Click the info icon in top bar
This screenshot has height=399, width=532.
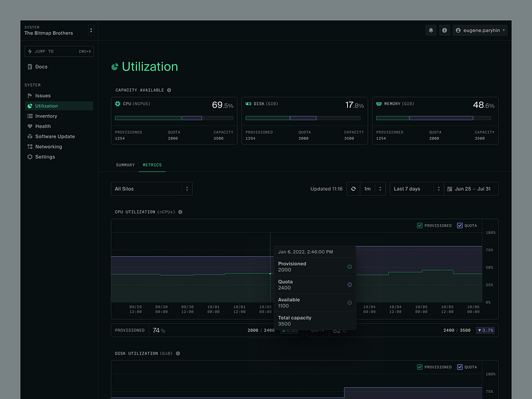444,31
